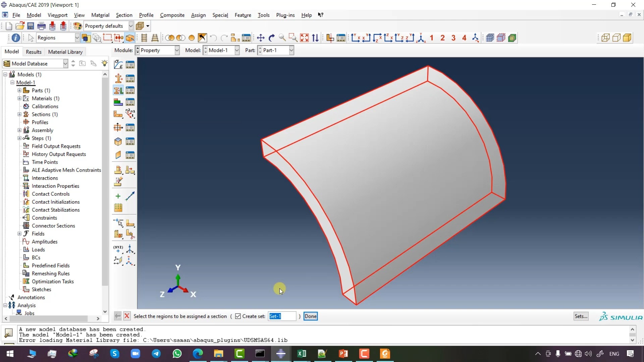This screenshot has width=644, height=362.
Task: Select the Rotate View tool
Action: (272, 38)
